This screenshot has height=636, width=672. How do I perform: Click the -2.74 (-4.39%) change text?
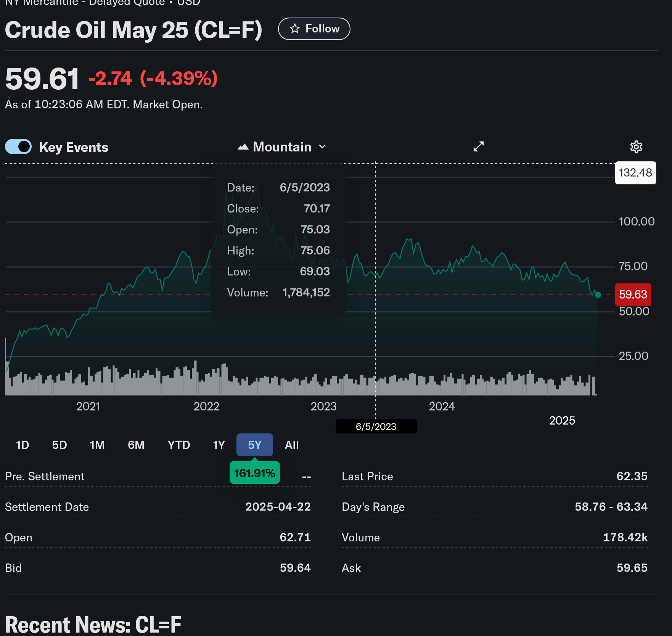coord(153,78)
